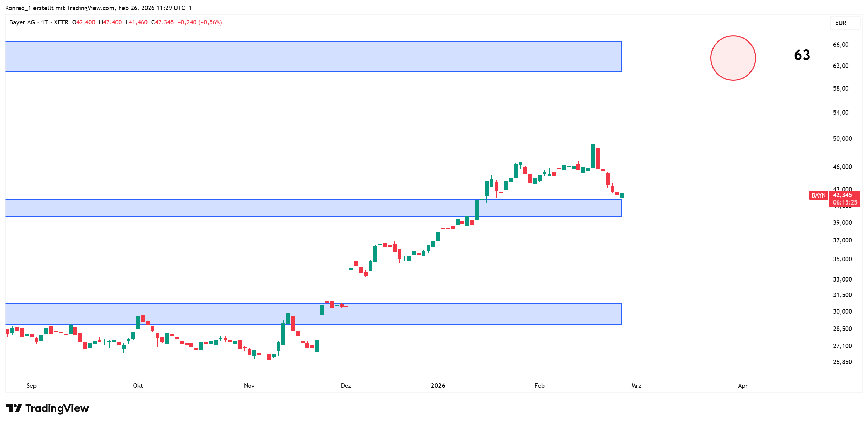Select the red circle drawing
Screen dimensions: 868x424
[733, 58]
